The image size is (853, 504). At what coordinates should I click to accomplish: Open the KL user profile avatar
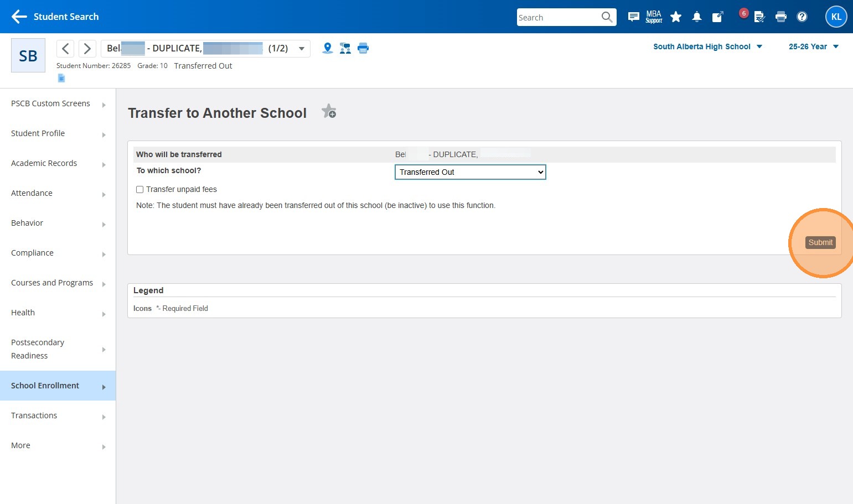(836, 17)
